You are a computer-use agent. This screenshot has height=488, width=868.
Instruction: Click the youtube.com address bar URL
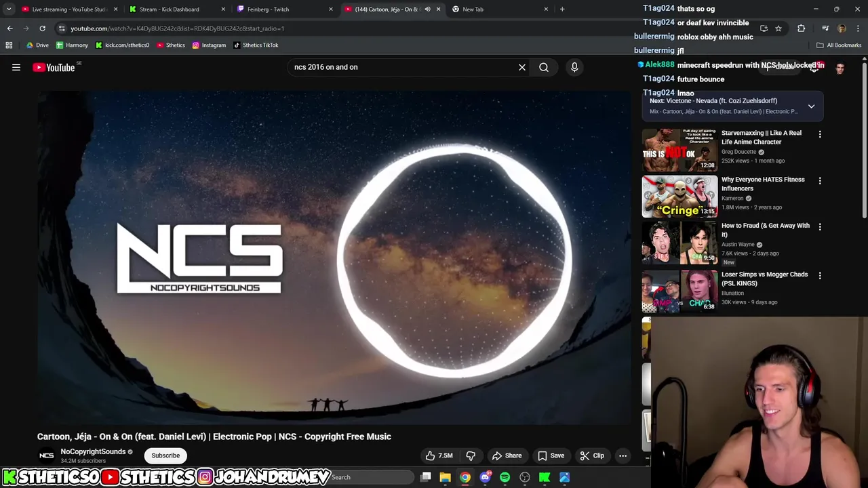point(178,28)
